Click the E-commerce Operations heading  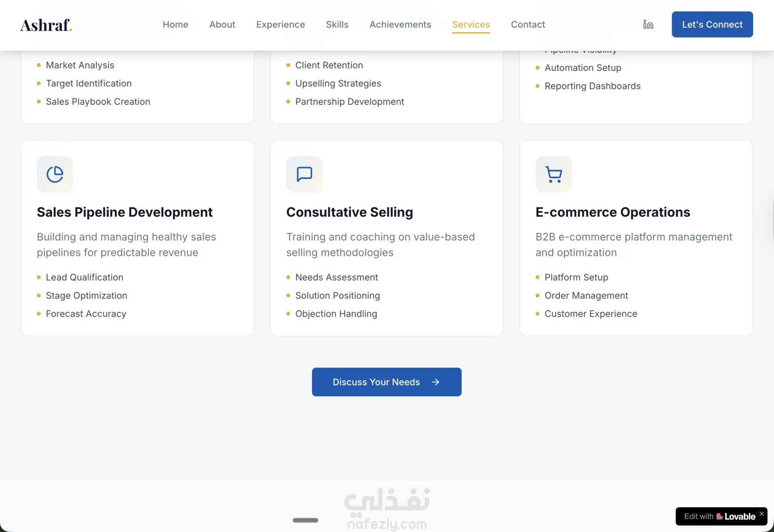[x=613, y=212]
